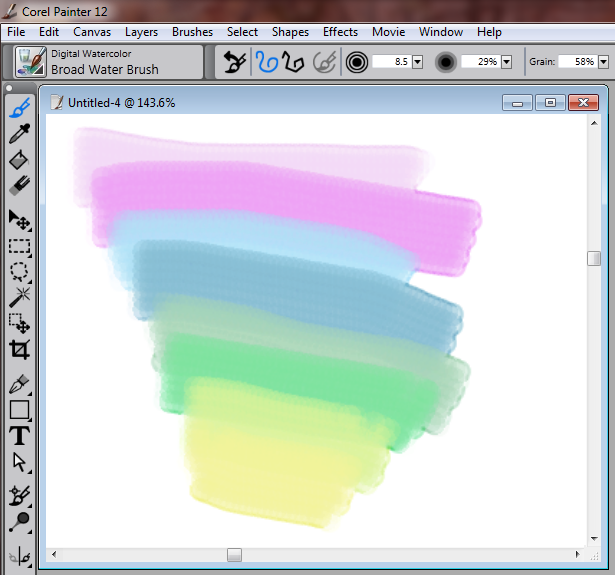Open the Layers menu
615x575 pixels.
(x=141, y=32)
